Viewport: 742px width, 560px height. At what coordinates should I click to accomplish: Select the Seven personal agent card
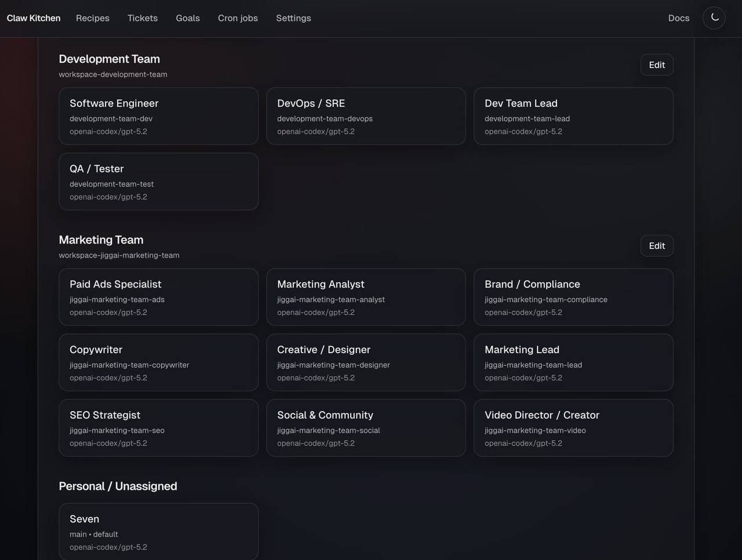tap(158, 532)
